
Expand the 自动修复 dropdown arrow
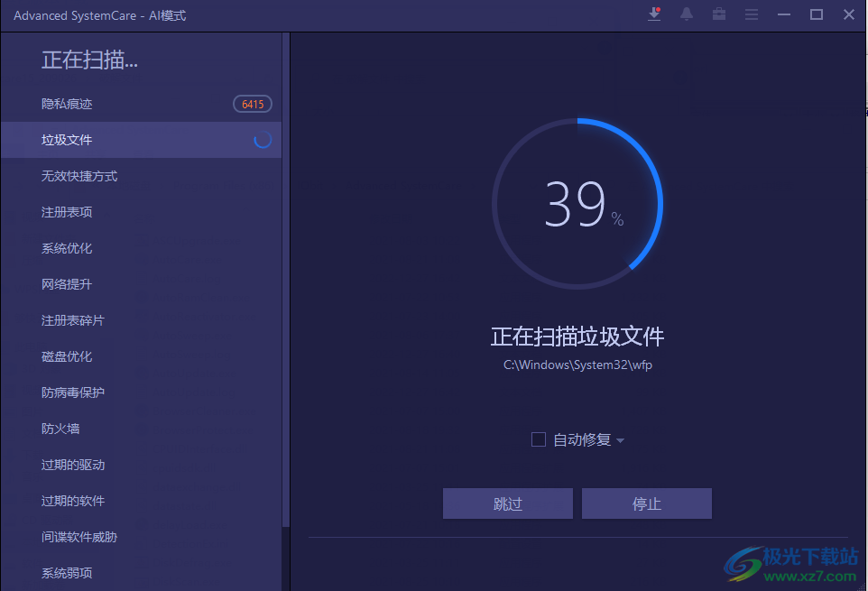click(x=620, y=440)
